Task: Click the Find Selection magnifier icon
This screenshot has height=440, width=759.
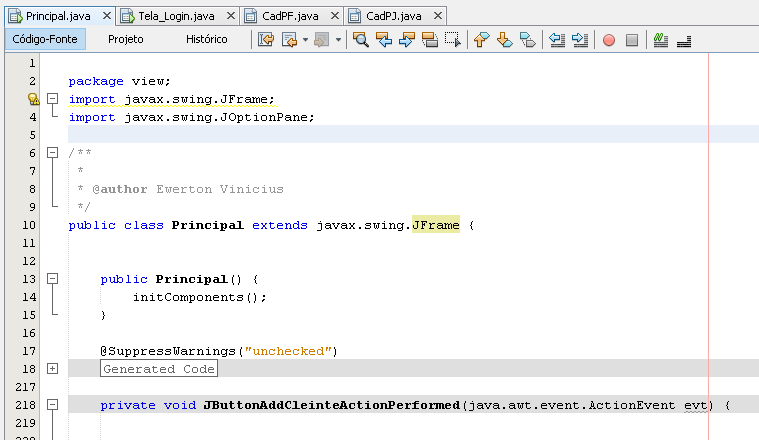Action: pyautogui.click(x=361, y=39)
